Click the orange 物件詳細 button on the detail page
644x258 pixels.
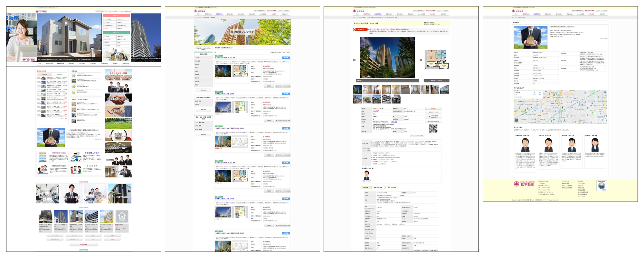433,108
